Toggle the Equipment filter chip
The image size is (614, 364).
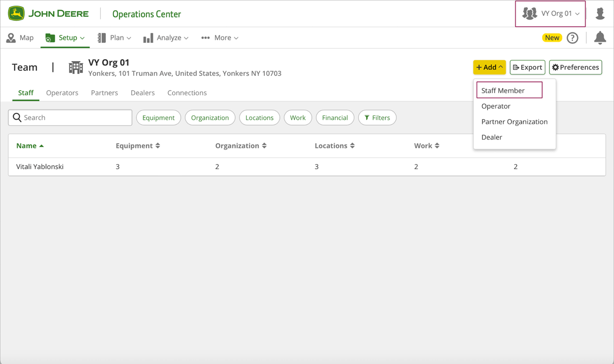pos(158,117)
